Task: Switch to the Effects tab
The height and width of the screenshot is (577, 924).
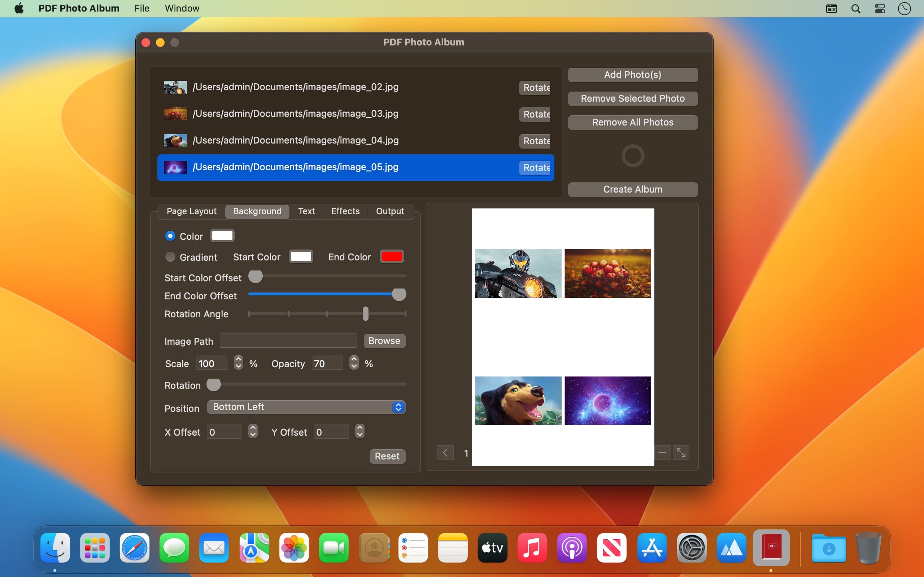Action: (x=345, y=211)
